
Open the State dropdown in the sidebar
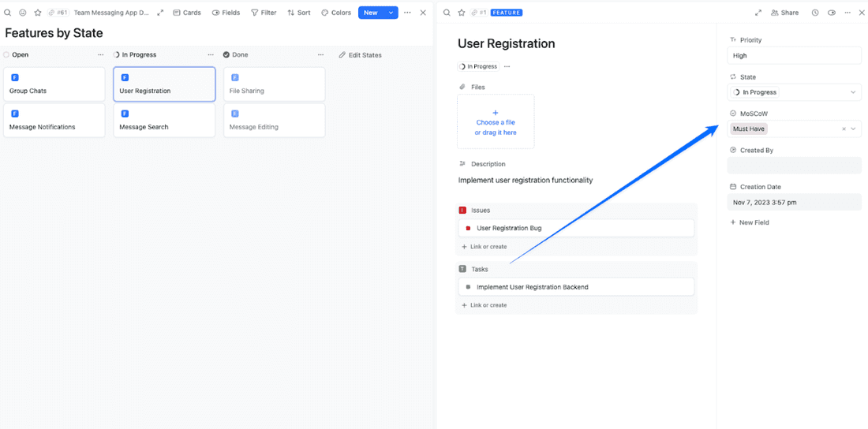[x=795, y=92]
